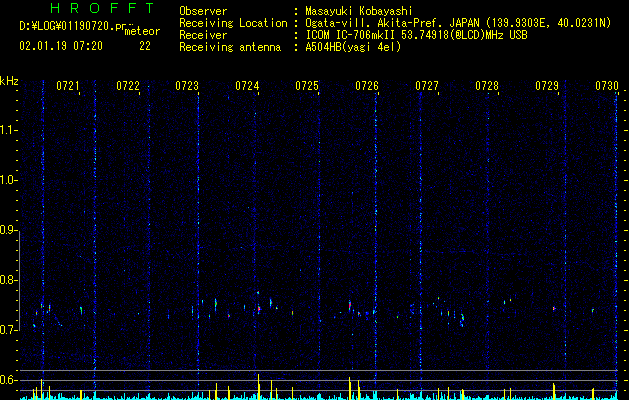Click the red meteor echo just after 0729
This screenshot has width=629, height=400.
(554, 308)
